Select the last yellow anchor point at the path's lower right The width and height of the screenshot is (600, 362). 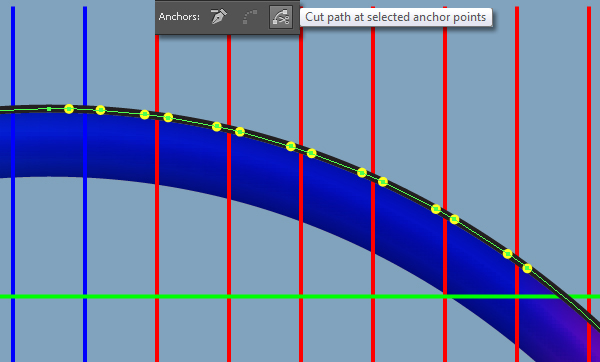click(x=527, y=268)
